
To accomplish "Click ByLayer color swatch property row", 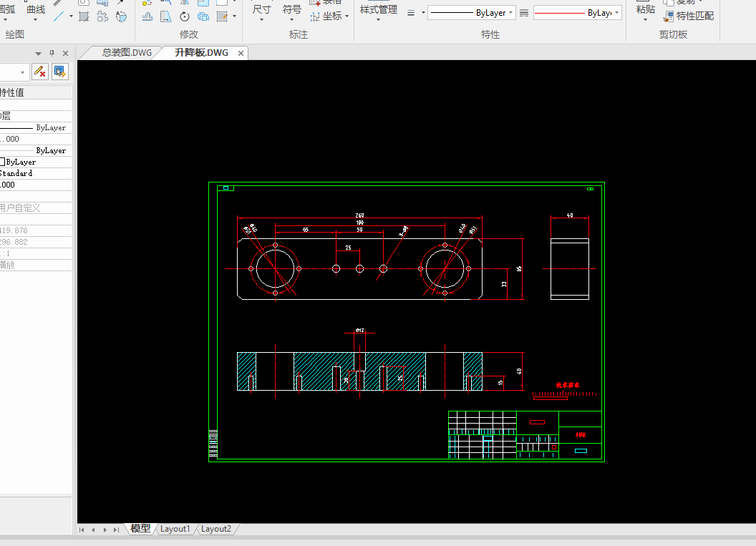I will tap(36, 162).
